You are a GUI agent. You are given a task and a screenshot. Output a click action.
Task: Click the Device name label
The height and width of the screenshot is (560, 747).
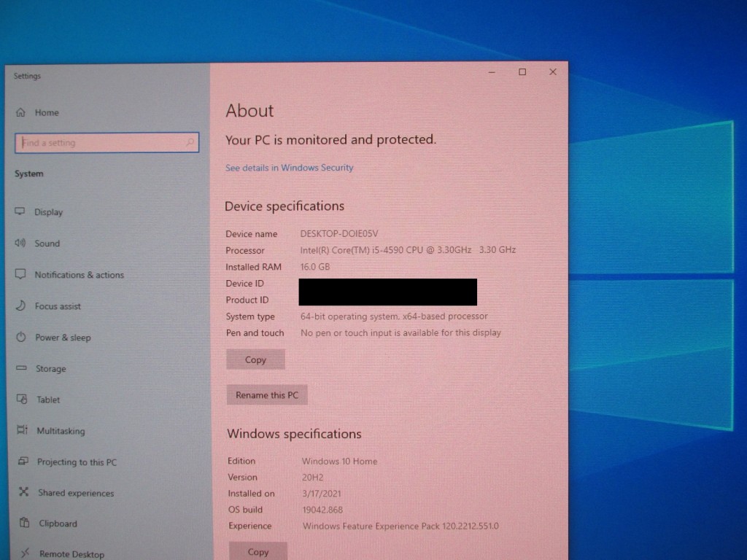(252, 234)
